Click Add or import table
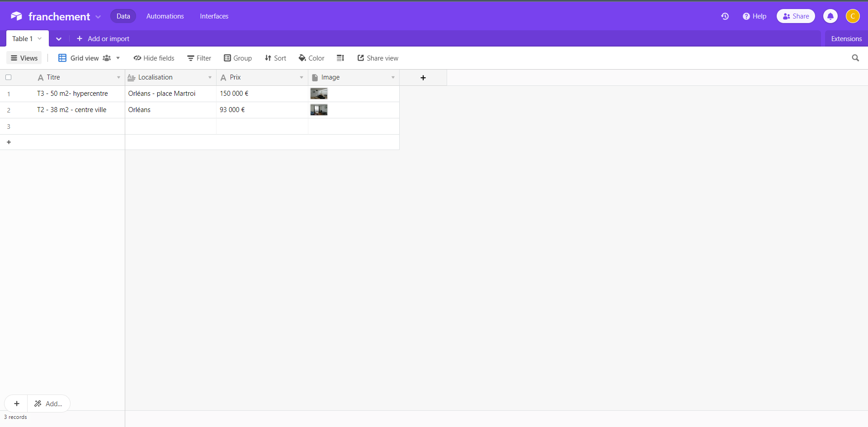The image size is (868, 427). 103,39
